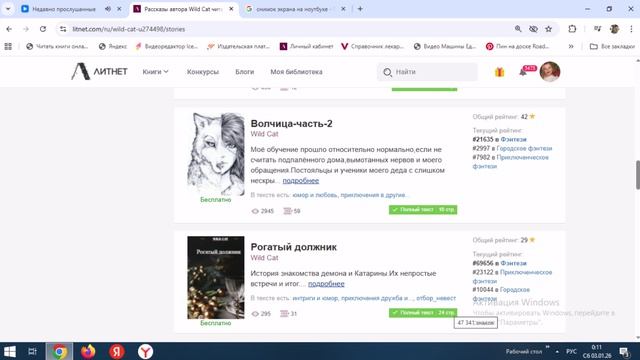Open the Chrome three-dot menu
The height and width of the screenshot is (360, 640).
pyautogui.click(x=631, y=29)
